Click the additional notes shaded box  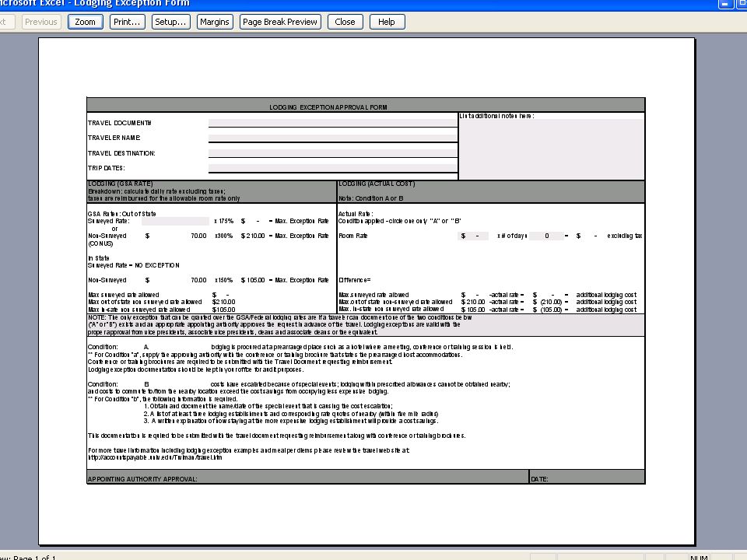coord(552,149)
